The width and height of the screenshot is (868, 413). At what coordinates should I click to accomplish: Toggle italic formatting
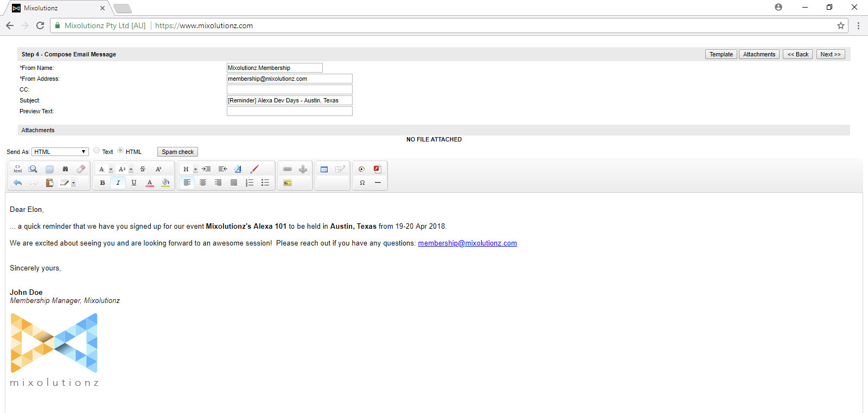pyautogui.click(x=118, y=183)
